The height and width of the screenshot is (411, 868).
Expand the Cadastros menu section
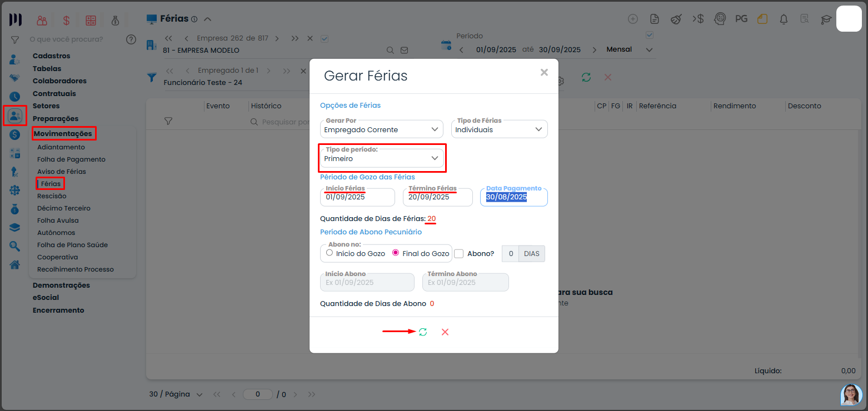tap(52, 56)
